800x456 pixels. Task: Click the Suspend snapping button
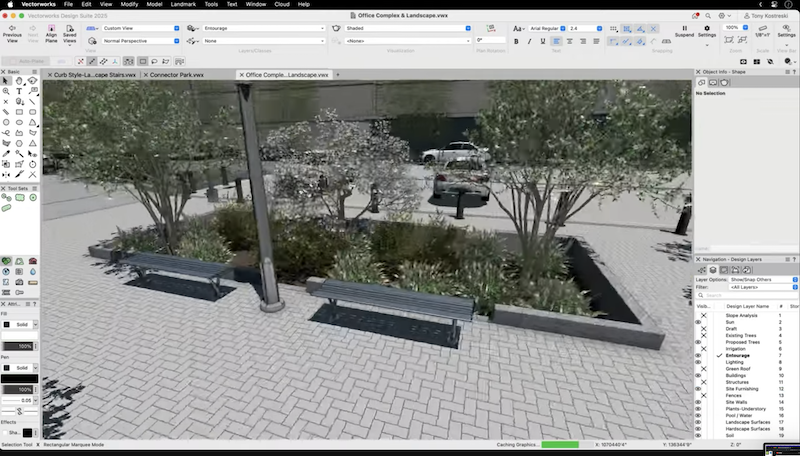[684, 32]
